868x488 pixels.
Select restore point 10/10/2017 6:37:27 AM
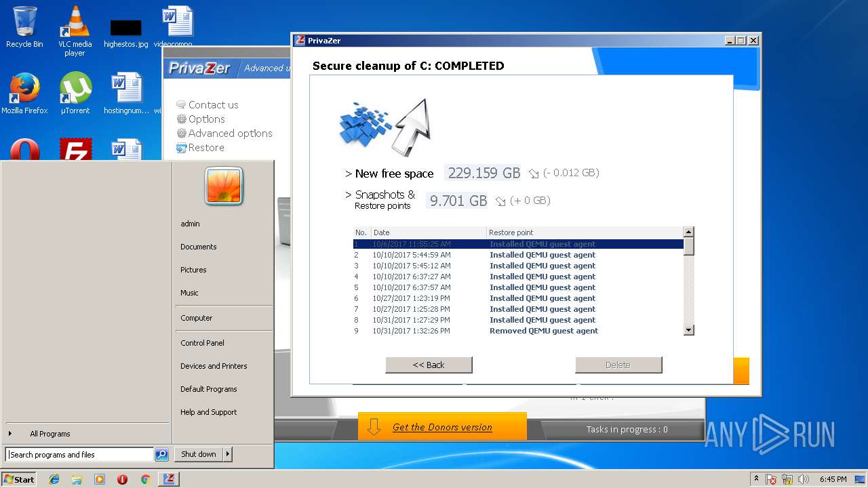518,277
